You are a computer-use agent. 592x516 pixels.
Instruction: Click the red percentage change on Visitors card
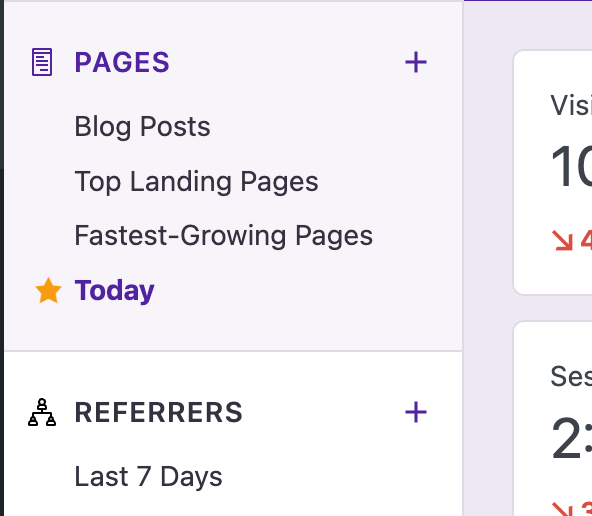[586, 240]
